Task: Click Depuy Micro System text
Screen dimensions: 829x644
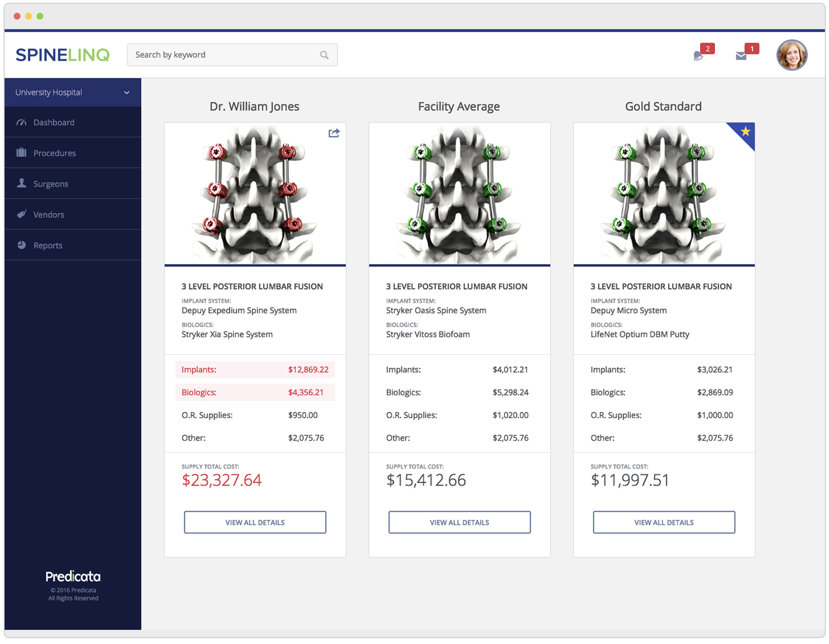Action: coord(628,311)
